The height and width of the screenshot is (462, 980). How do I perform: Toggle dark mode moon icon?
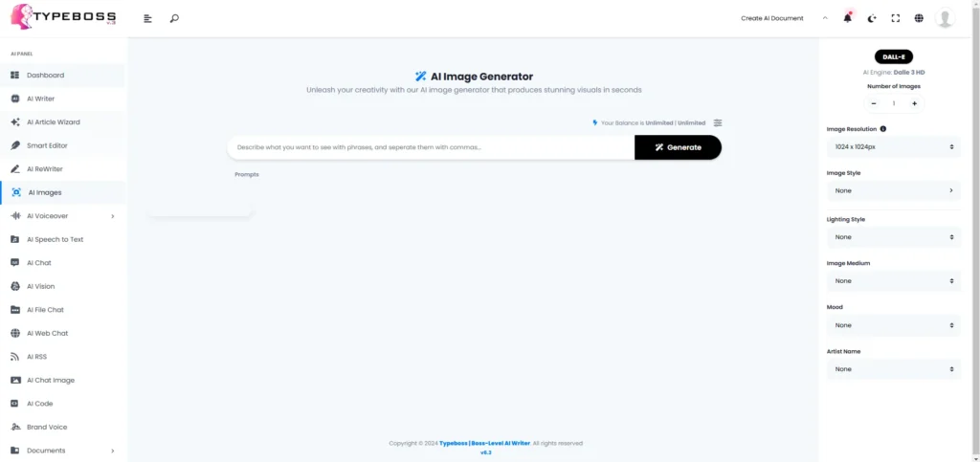pos(872,18)
